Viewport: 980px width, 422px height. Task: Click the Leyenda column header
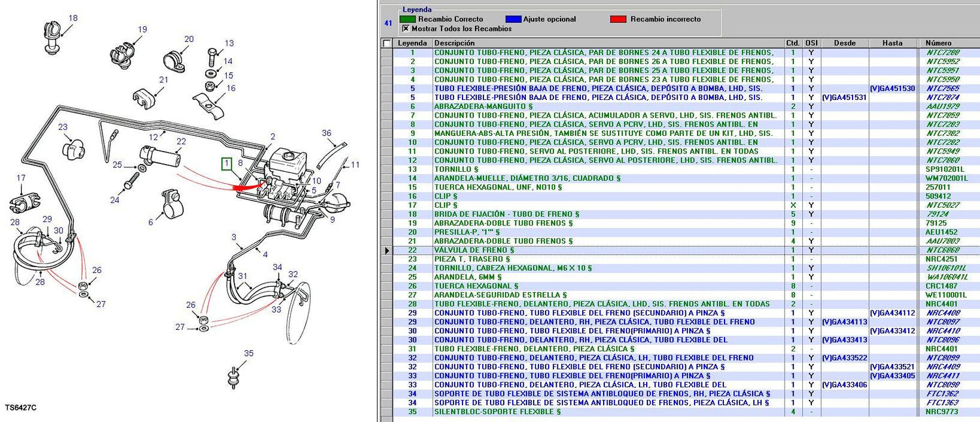(412, 43)
